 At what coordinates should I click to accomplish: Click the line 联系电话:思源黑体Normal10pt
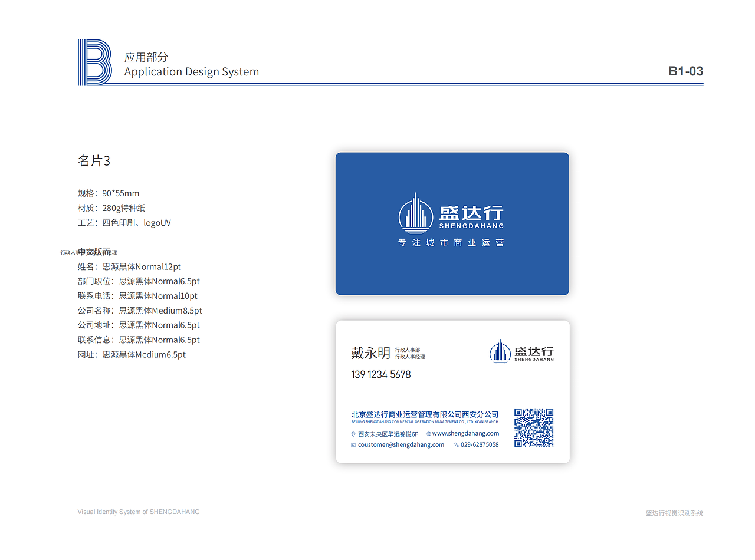[x=137, y=296]
